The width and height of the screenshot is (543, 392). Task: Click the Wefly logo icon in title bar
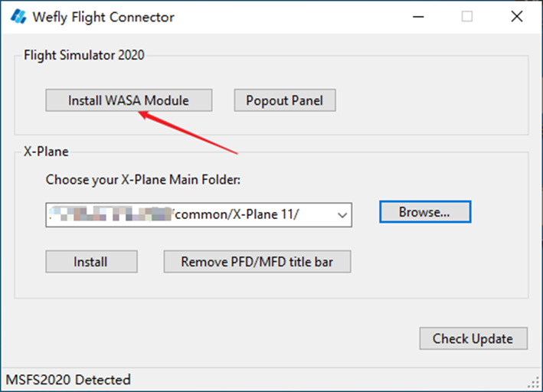tap(18, 17)
